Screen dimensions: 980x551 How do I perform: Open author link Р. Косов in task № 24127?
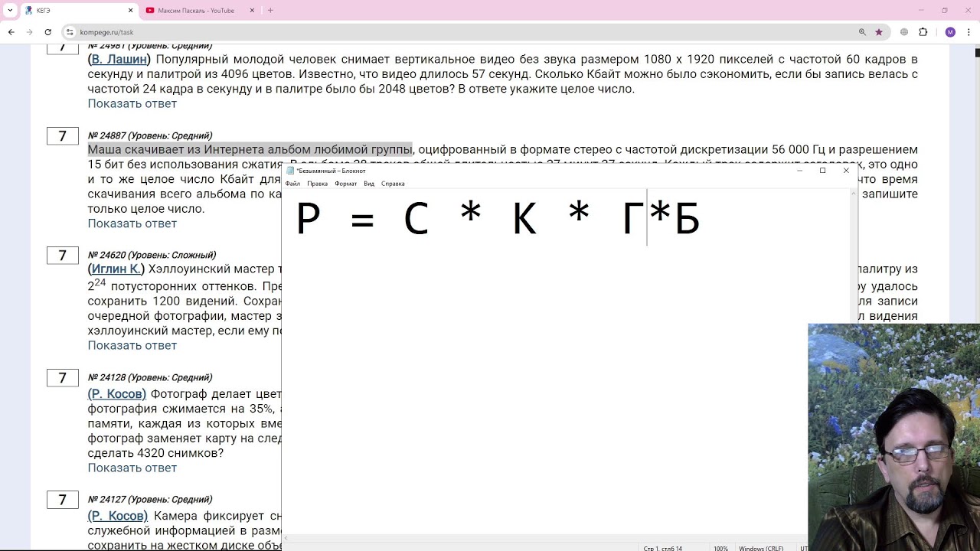pyautogui.click(x=118, y=517)
